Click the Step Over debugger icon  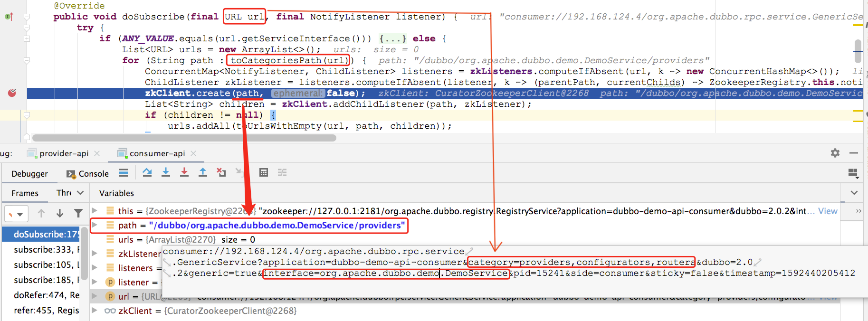(x=147, y=173)
